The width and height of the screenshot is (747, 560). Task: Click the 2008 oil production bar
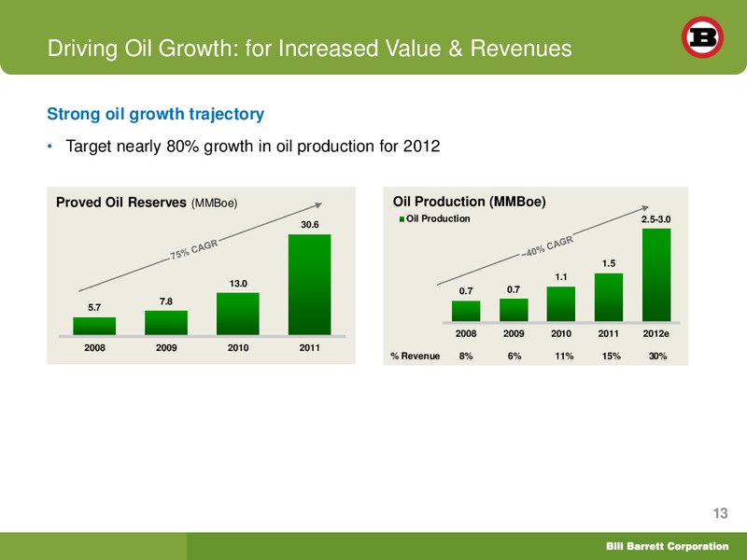coord(466,311)
